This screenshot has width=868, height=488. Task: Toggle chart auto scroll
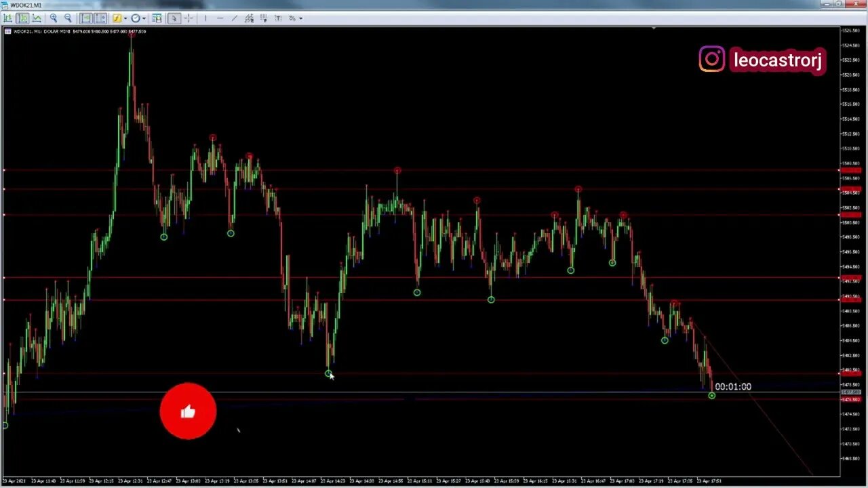tap(86, 18)
